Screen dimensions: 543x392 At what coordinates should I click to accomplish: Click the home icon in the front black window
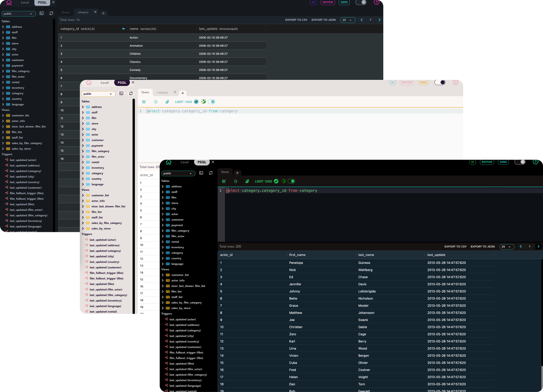(169, 162)
